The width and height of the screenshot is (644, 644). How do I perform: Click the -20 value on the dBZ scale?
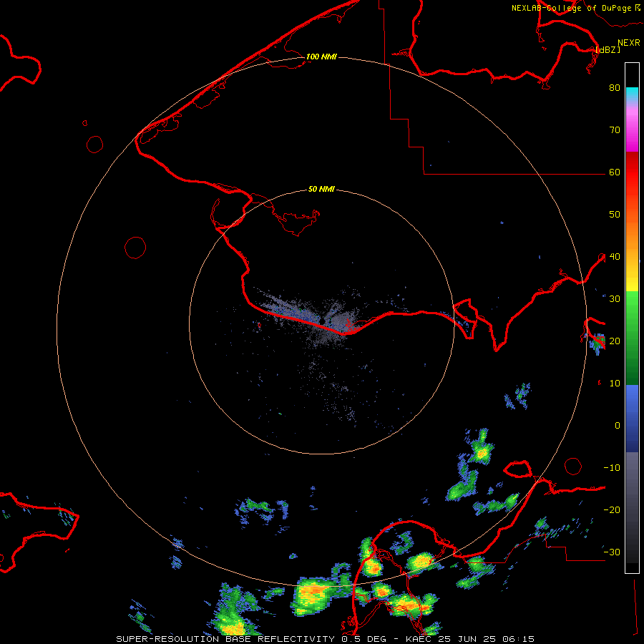pos(612,509)
